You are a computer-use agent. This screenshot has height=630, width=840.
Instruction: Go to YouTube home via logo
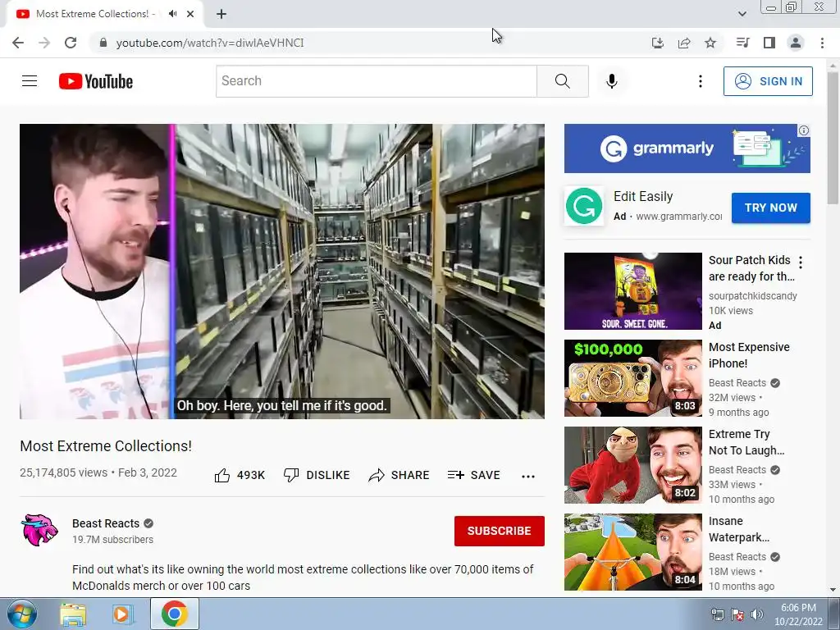pos(96,81)
